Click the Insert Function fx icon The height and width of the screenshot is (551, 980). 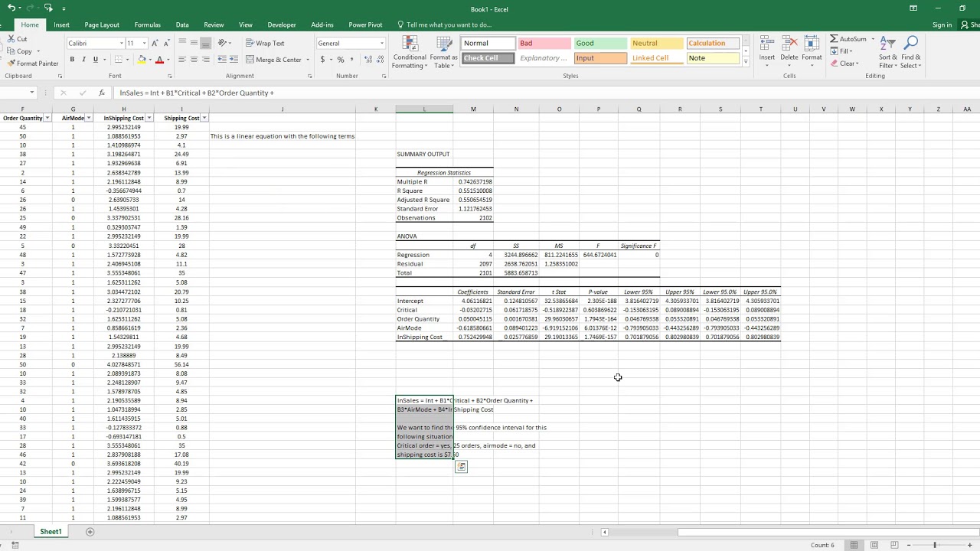102,93
